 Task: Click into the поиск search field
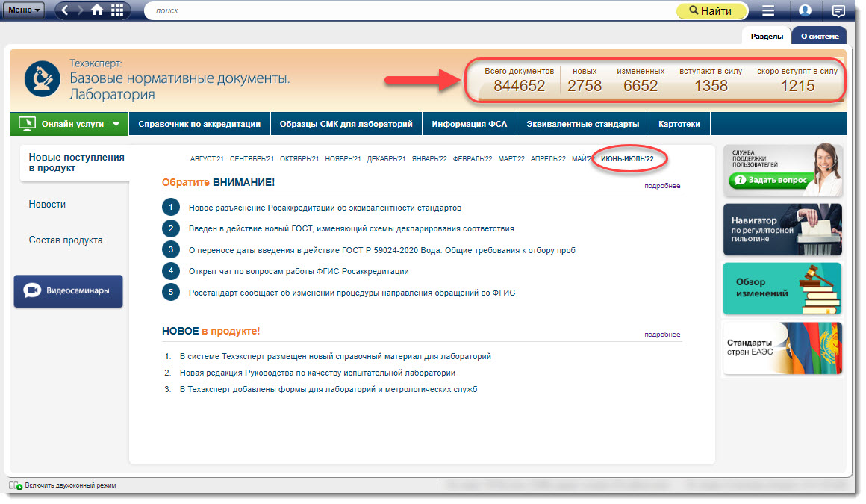pos(411,10)
